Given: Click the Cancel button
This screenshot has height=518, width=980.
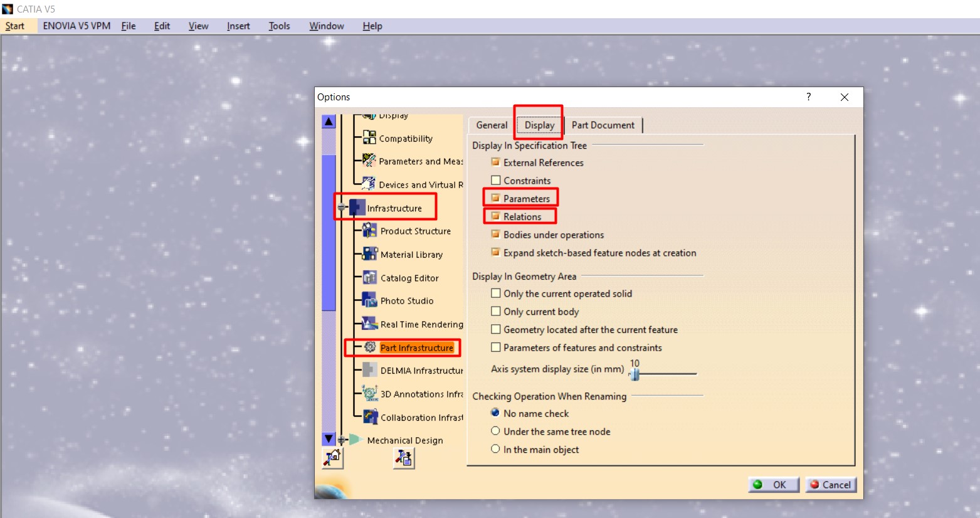Looking at the screenshot, I should (x=831, y=484).
